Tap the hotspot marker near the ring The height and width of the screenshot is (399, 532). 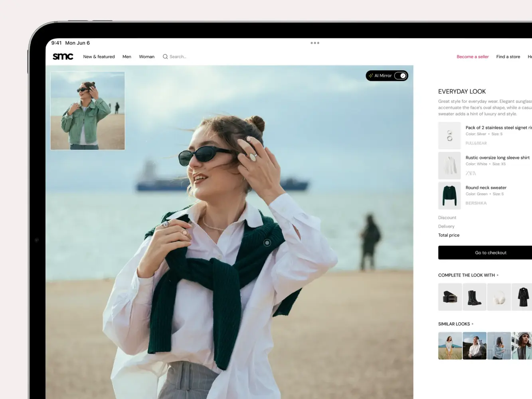tap(248, 139)
